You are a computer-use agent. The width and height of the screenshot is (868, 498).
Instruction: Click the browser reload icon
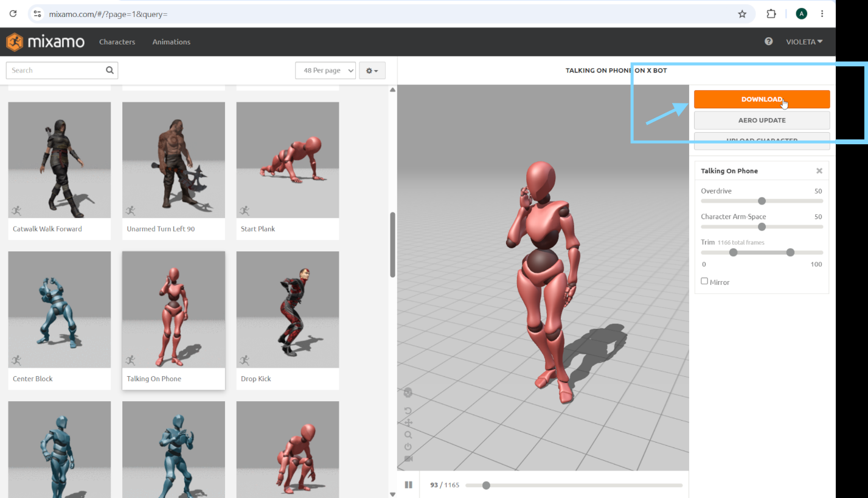13,13
